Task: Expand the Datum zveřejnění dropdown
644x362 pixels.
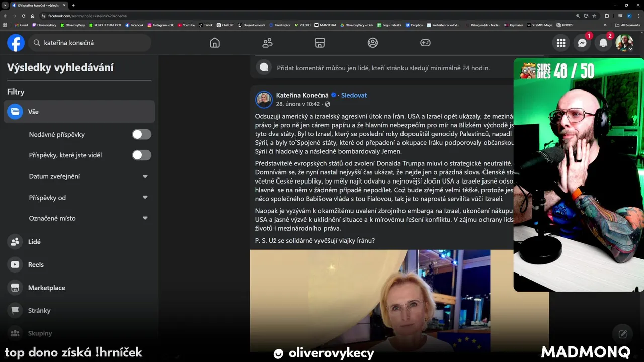Action: [x=145, y=176]
